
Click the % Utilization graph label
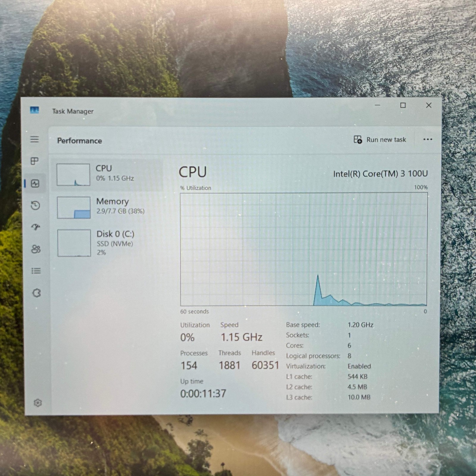pos(195,188)
